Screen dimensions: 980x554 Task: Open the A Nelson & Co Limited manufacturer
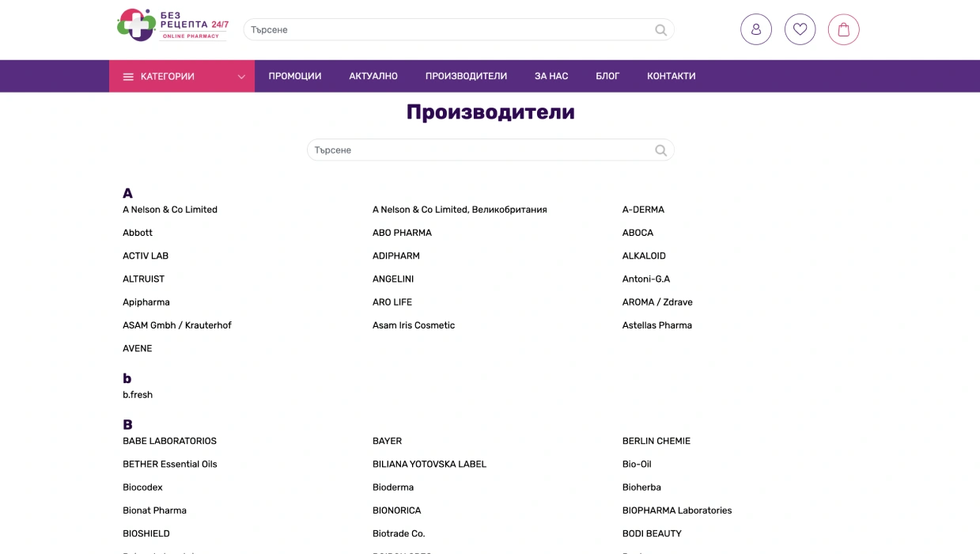click(x=170, y=210)
